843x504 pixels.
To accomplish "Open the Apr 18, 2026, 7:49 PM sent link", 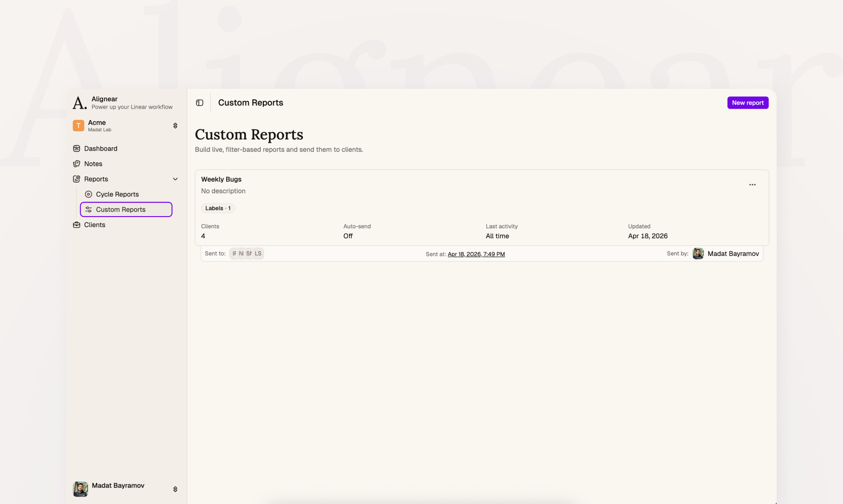I will coord(476,254).
